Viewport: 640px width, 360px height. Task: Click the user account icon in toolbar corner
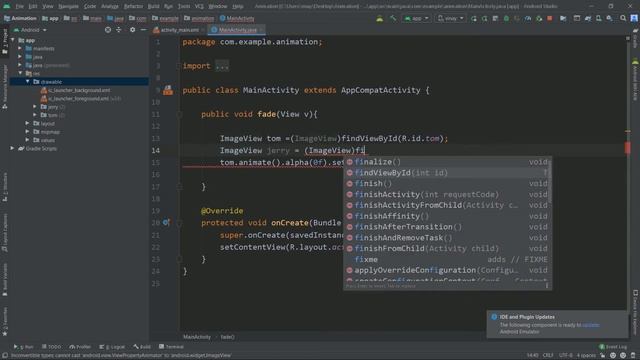(634, 18)
